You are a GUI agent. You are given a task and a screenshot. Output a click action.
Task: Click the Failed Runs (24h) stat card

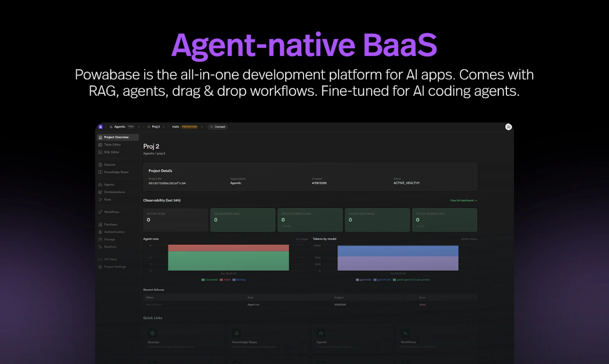click(243, 220)
